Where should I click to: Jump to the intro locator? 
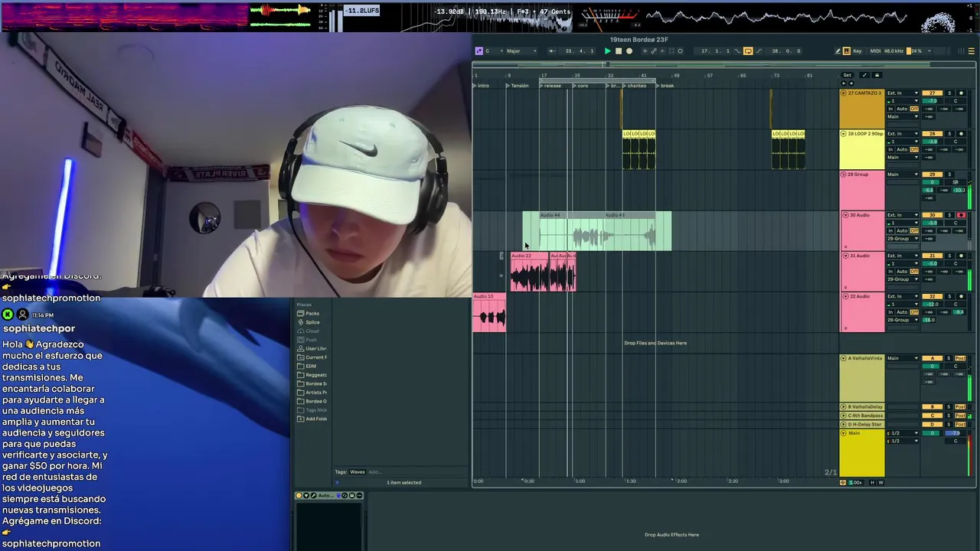pos(482,86)
